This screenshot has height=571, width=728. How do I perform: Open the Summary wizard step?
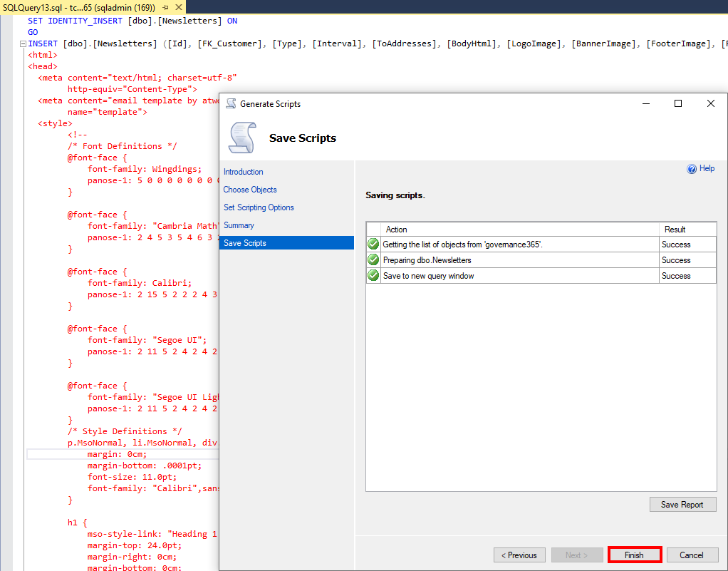tap(239, 225)
